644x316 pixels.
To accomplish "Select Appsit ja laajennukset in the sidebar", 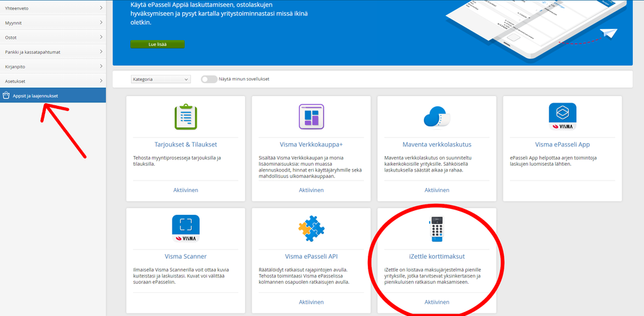I will pyautogui.click(x=53, y=95).
